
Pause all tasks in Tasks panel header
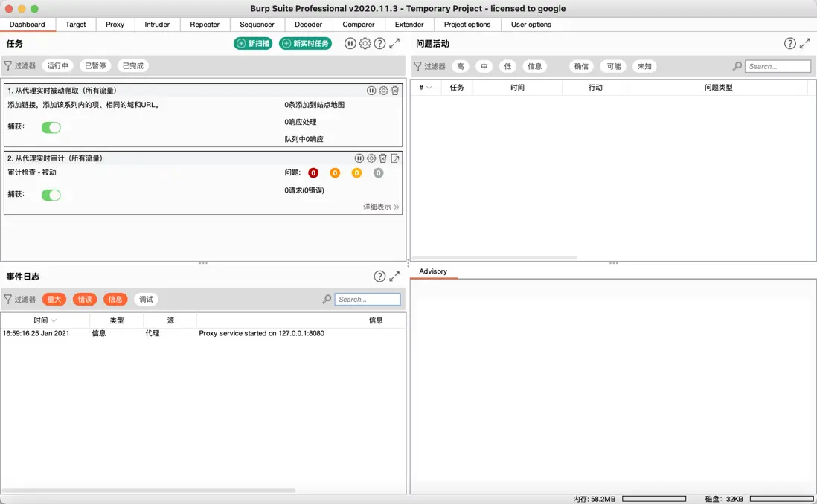click(350, 44)
